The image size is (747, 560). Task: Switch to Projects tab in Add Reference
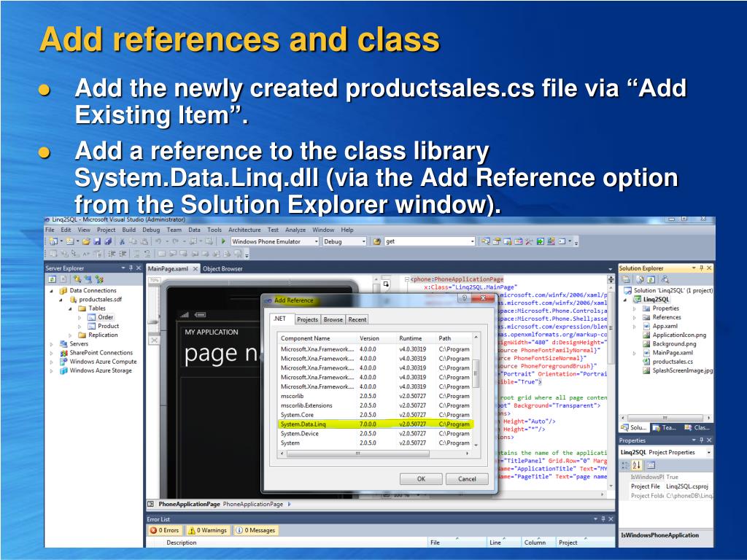(x=307, y=319)
